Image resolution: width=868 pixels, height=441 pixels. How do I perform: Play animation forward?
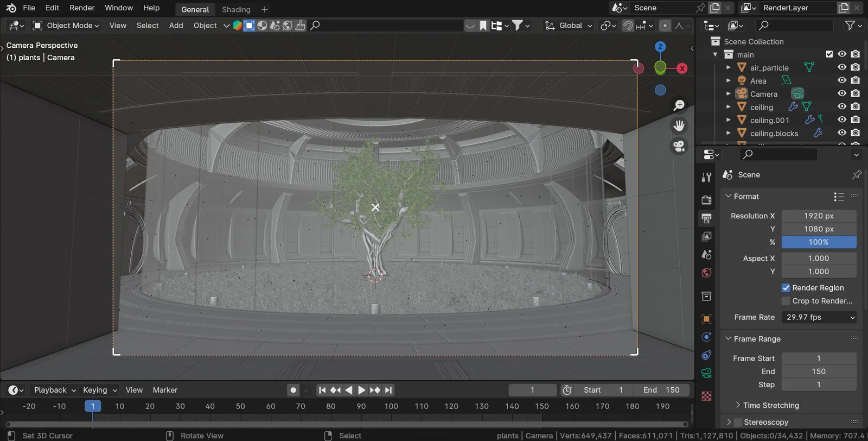[x=361, y=390]
